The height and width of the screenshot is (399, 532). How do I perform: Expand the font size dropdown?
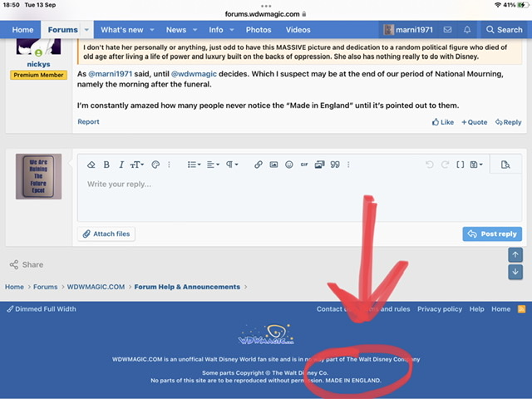pyautogui.click(x=137, y=165)
